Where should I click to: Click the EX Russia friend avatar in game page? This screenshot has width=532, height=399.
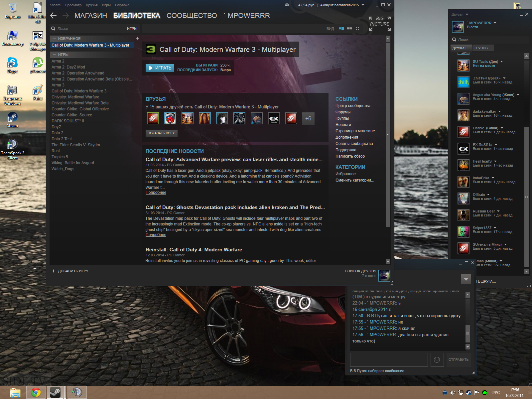click(x=274, y=118)
